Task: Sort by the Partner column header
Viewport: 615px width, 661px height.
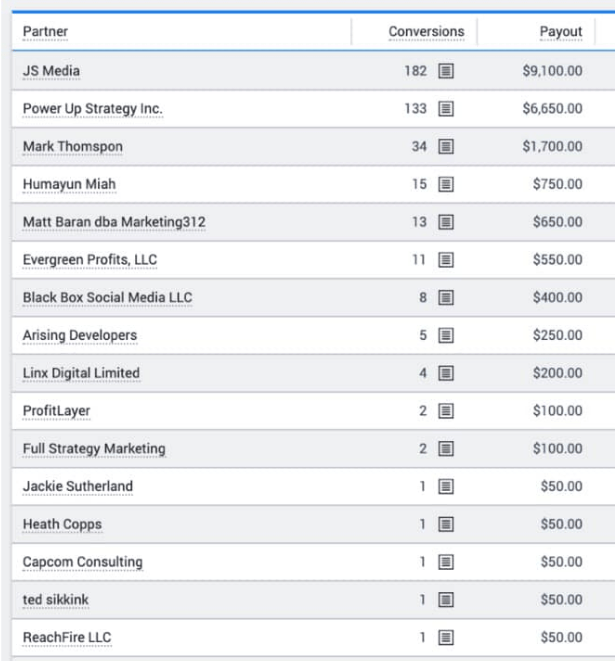Action: coord(45,32)
